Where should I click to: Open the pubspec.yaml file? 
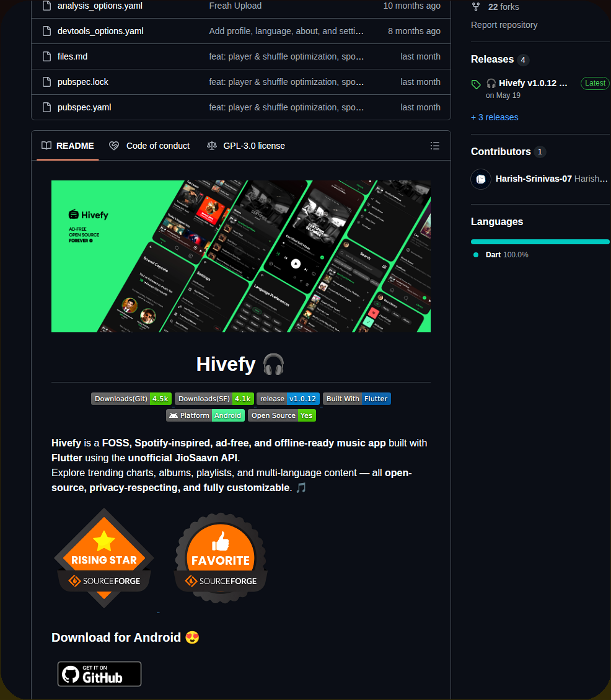click(84, 107)
